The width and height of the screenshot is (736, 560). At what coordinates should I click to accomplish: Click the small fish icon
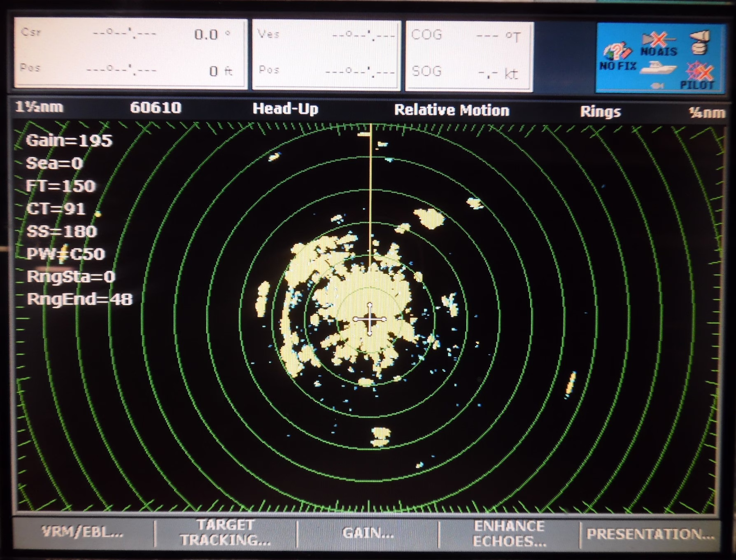[x=658, y=86]
